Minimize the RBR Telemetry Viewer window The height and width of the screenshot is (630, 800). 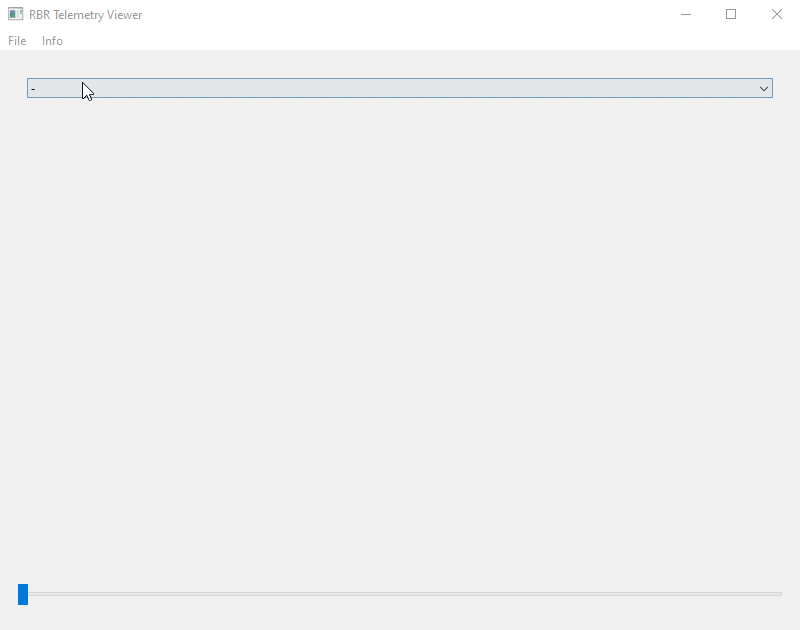tap(686, 14)
